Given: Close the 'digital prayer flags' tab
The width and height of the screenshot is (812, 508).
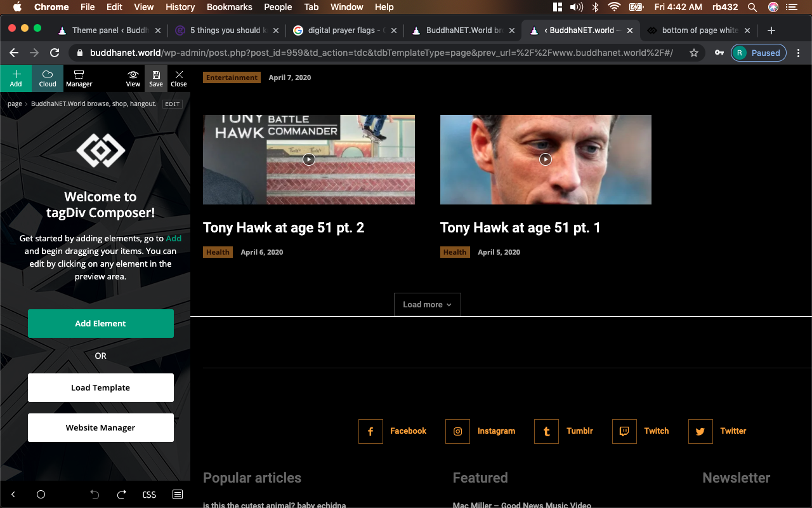Looking at the screenshot, I should click(x=394, y=30).
